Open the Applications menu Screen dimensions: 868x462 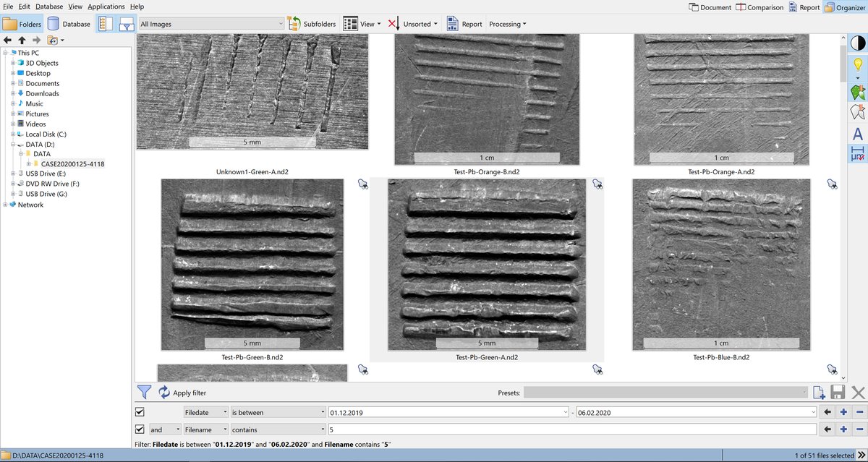(x=106, y=7)
